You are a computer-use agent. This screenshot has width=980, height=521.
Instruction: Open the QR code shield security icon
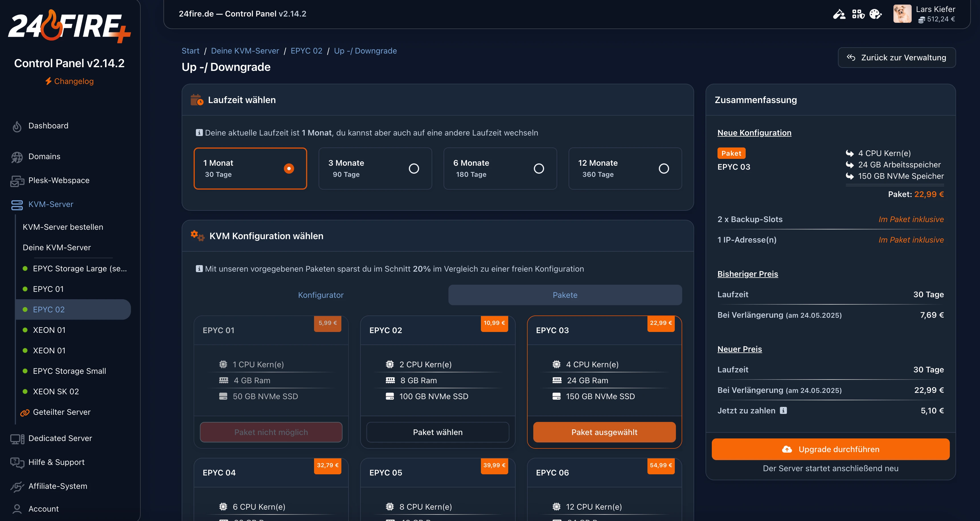(x=858, y=14)
